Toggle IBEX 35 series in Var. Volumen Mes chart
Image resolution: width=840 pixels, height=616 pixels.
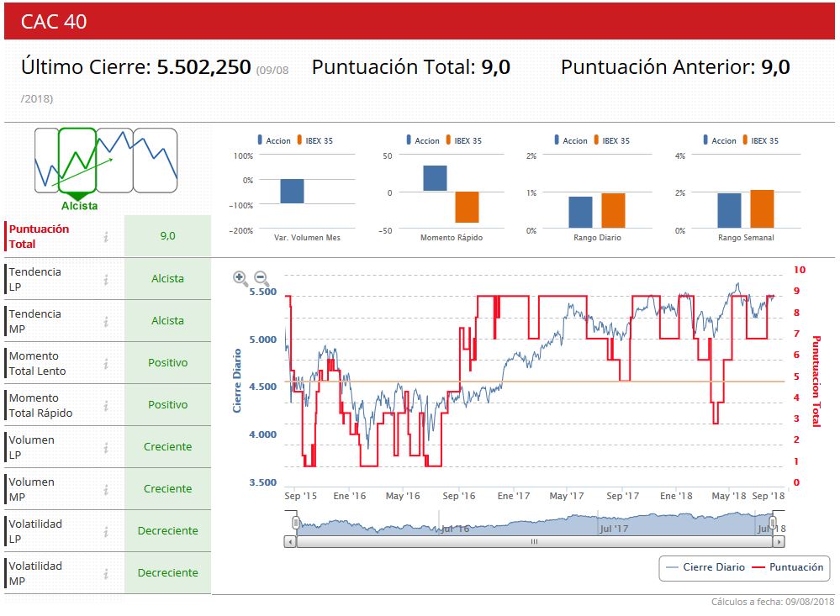point(315,140)
